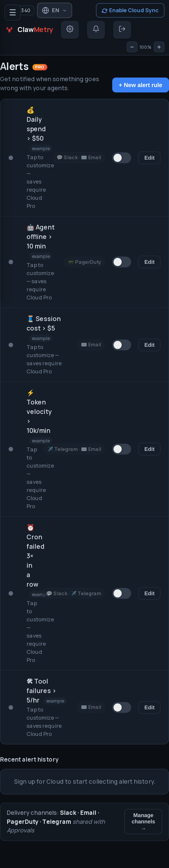Screen dimensions: 169x868
Task: Open Manage channels link
Action: pyautogui.click(x=143, y=822)
